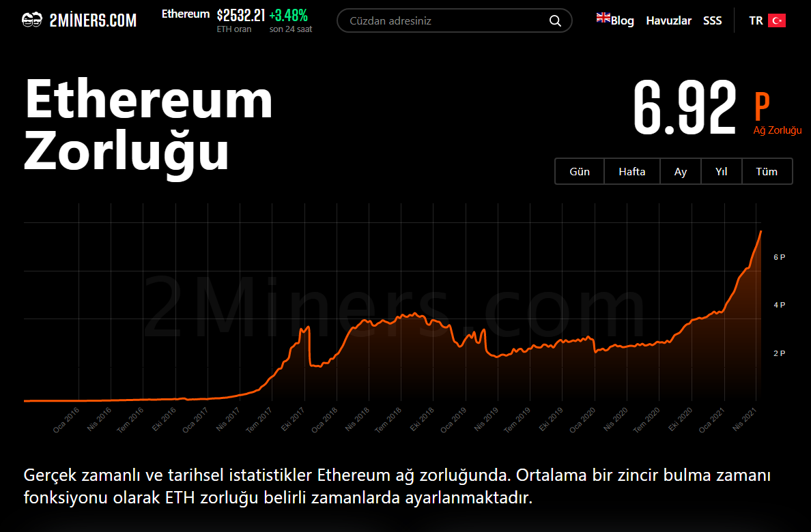Click the Oca 2020 x-axis label
Screen dimensions: 811x532
coord(582,420)
